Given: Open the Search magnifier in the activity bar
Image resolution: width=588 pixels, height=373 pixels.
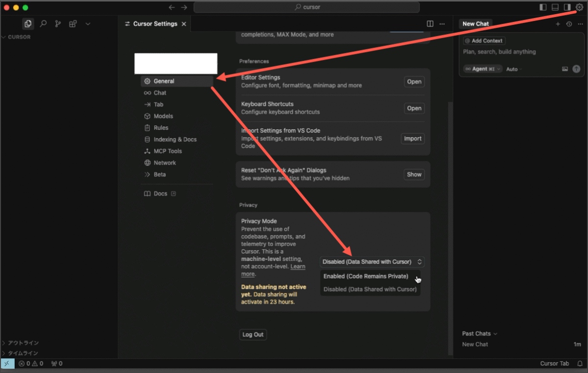Looking at the screenshot, I should tap(43, 23).
